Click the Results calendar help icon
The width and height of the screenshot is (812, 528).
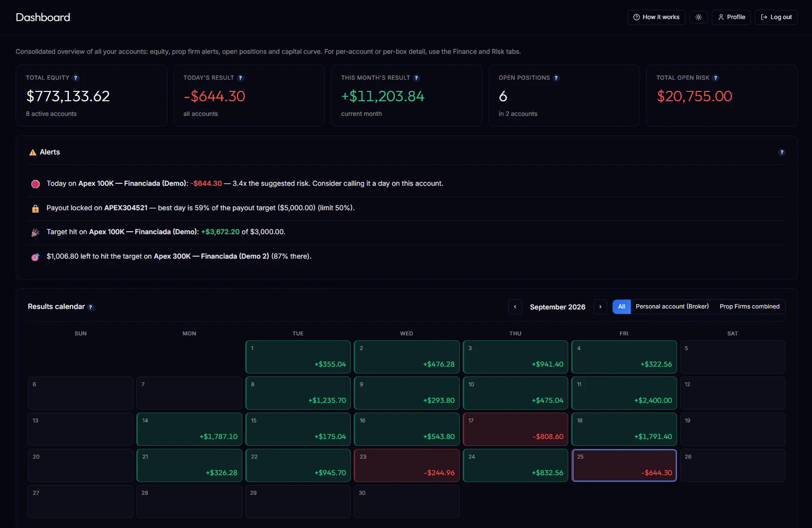[90, 307]
